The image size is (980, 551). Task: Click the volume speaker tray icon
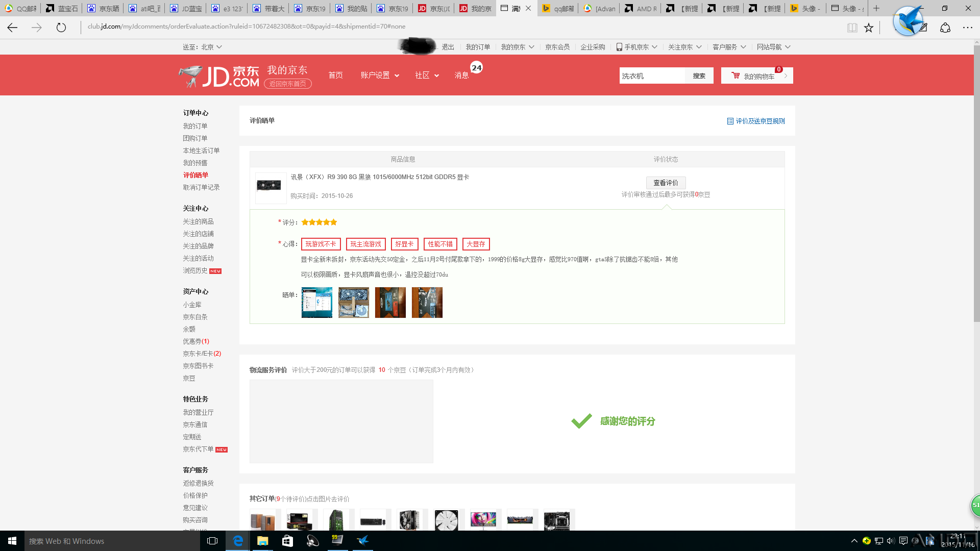pyautogui.click(x=891, y=541)
